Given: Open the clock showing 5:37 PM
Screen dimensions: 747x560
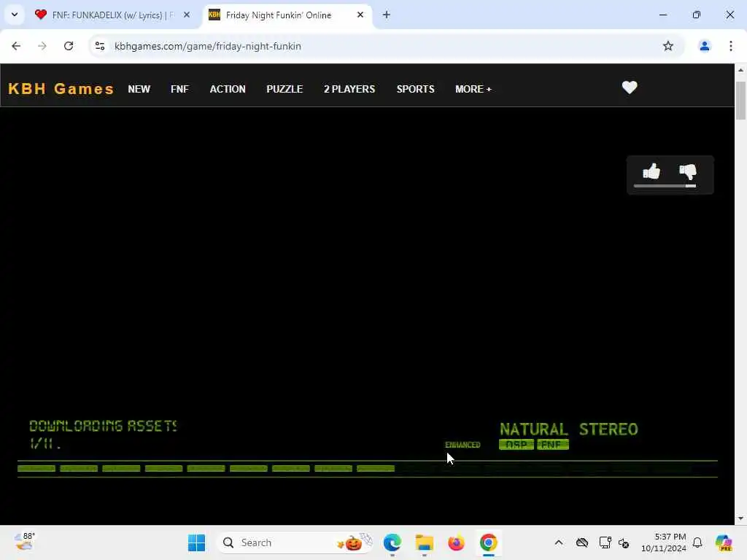Looking at the screenshot, I should click(664, 542).
